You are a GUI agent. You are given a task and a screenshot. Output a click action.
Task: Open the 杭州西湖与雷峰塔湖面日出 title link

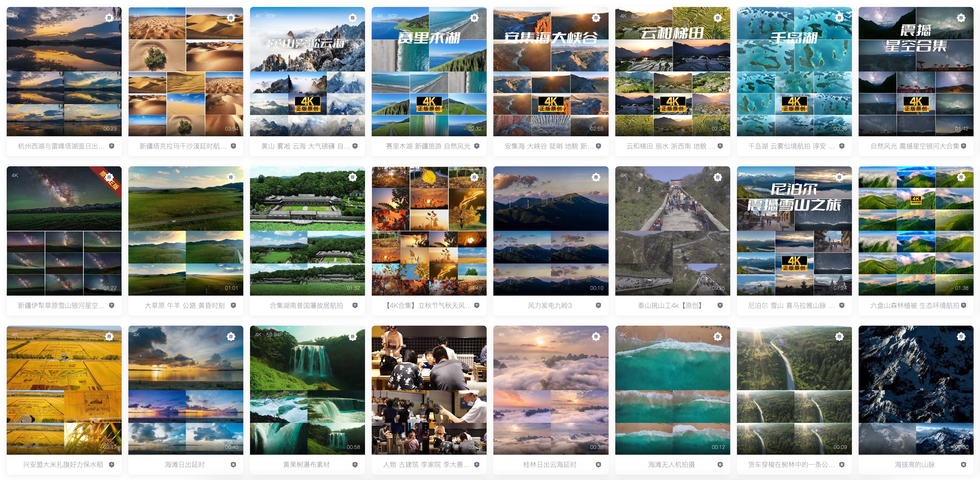click(x=61, y=146)
